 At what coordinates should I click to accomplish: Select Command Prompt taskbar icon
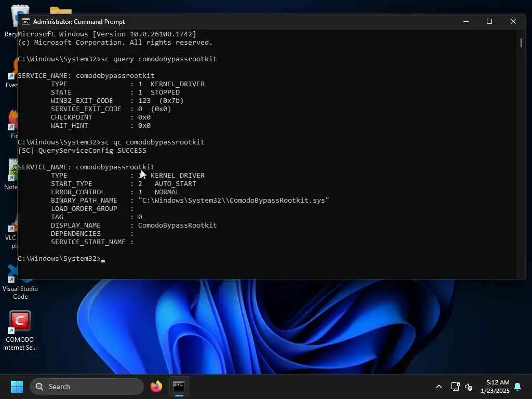point(179,387)
